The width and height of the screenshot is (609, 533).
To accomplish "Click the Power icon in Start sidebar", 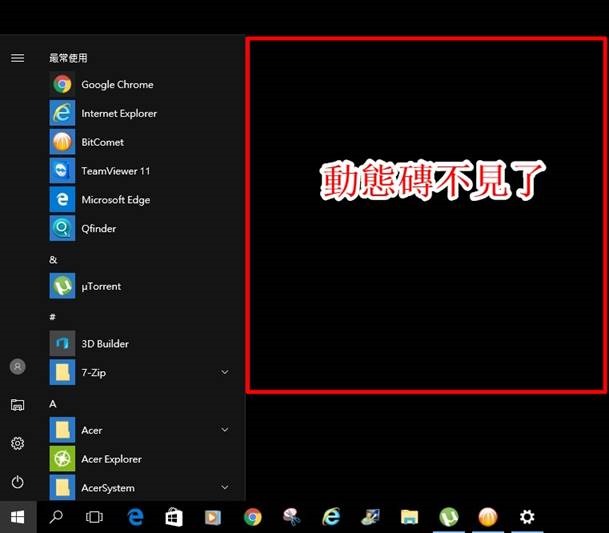I will tap(17, 482).
